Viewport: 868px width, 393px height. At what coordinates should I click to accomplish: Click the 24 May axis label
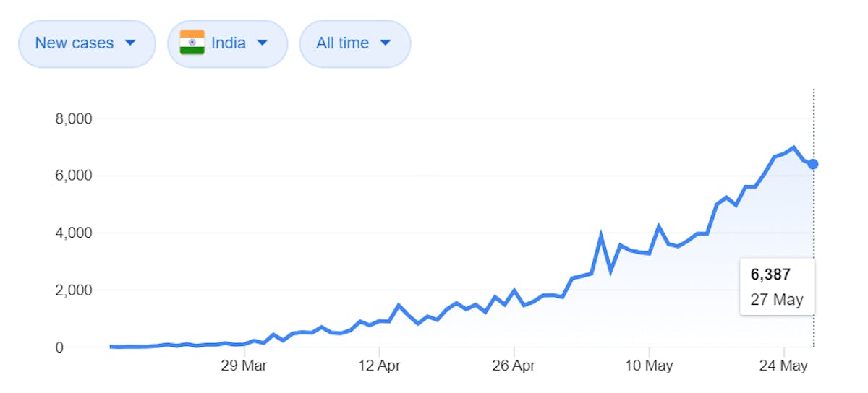783,366
